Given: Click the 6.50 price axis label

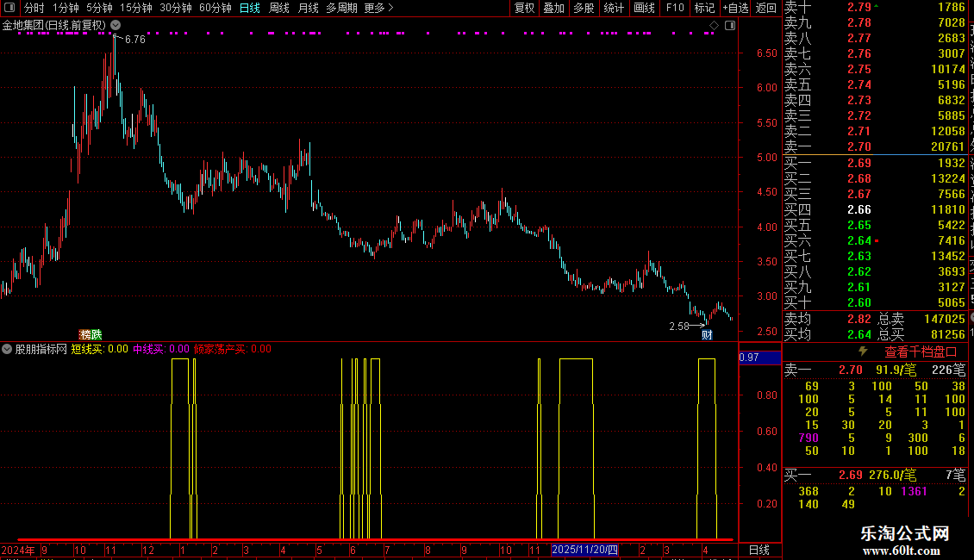Looking at the screenshot, I should [766, 53].
